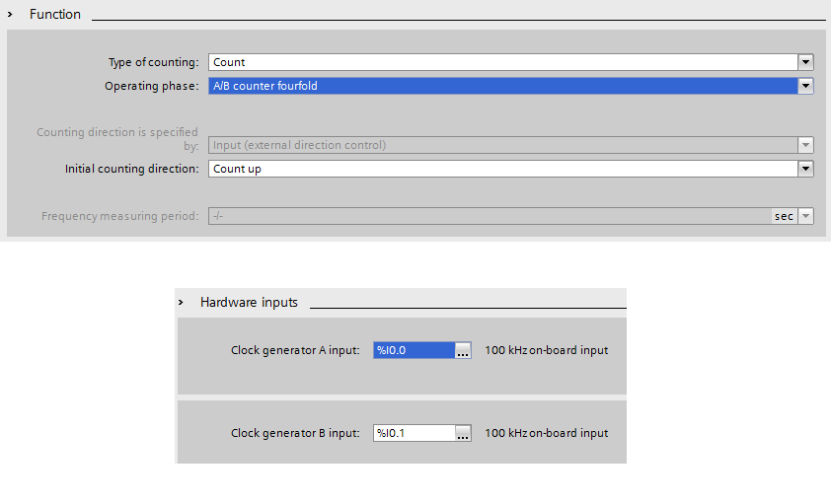Viewport: 831px width, 504px height.
Task: Open the Type of counting dropdown arrow
Action: click(x=805, y=62)
